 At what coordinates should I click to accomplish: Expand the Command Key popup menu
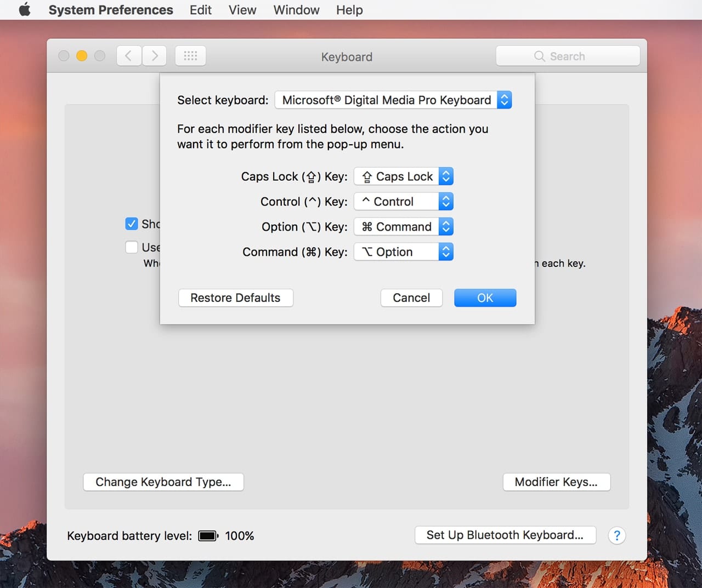click(404, 252)
